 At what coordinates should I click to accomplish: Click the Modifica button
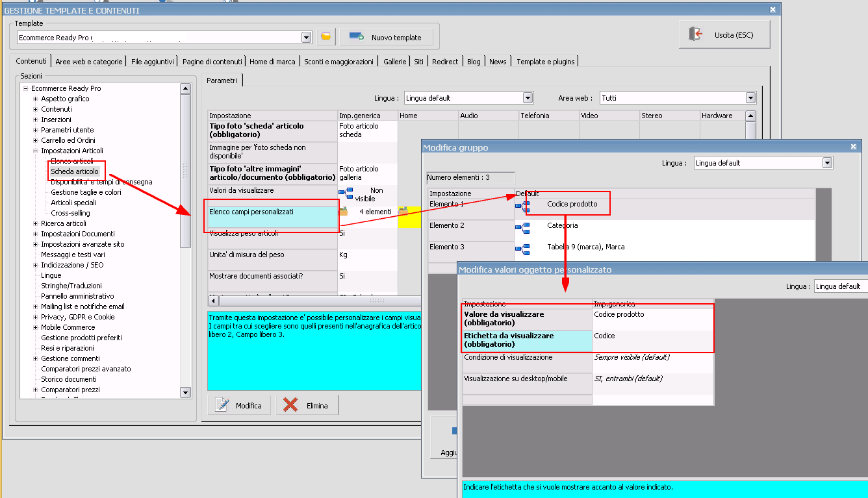[240, 405]
